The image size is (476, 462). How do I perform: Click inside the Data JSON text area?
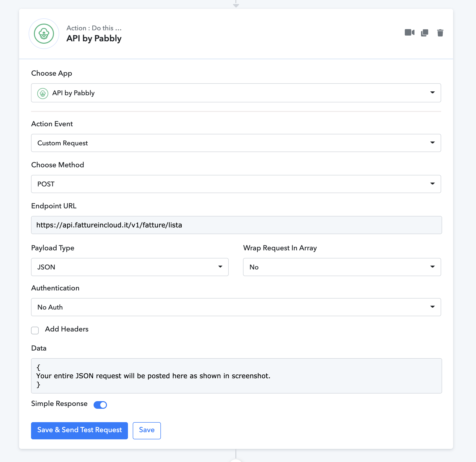[237, 376]
